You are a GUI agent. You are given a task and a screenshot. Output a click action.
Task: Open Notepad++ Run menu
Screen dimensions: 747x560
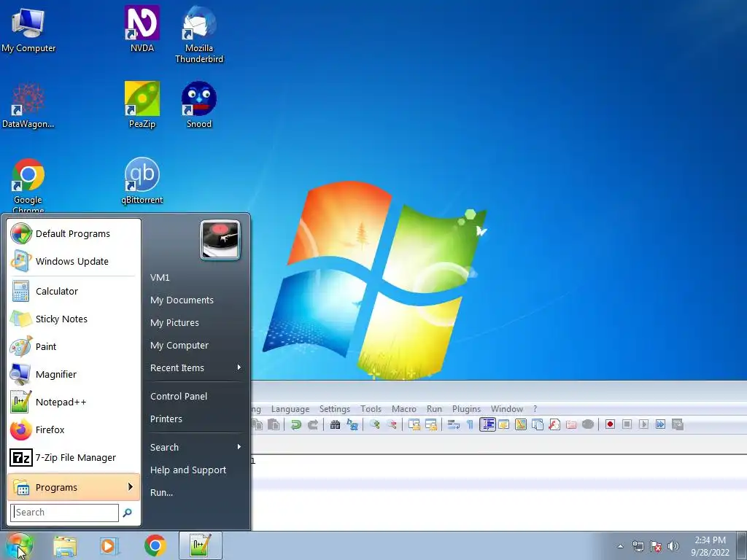pos(434,409)
